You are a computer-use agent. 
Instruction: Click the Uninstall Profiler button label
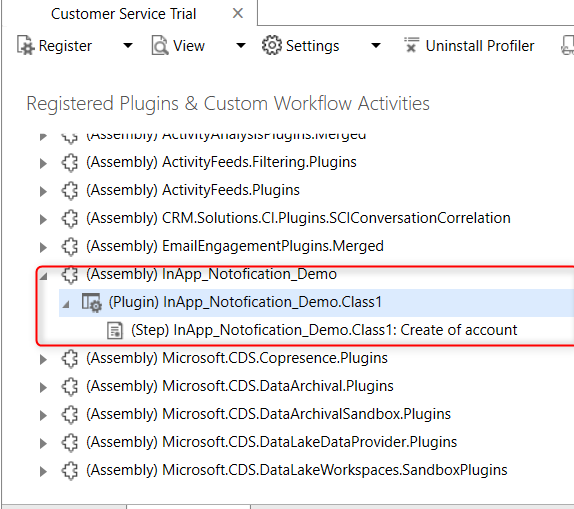click(480, 46)
